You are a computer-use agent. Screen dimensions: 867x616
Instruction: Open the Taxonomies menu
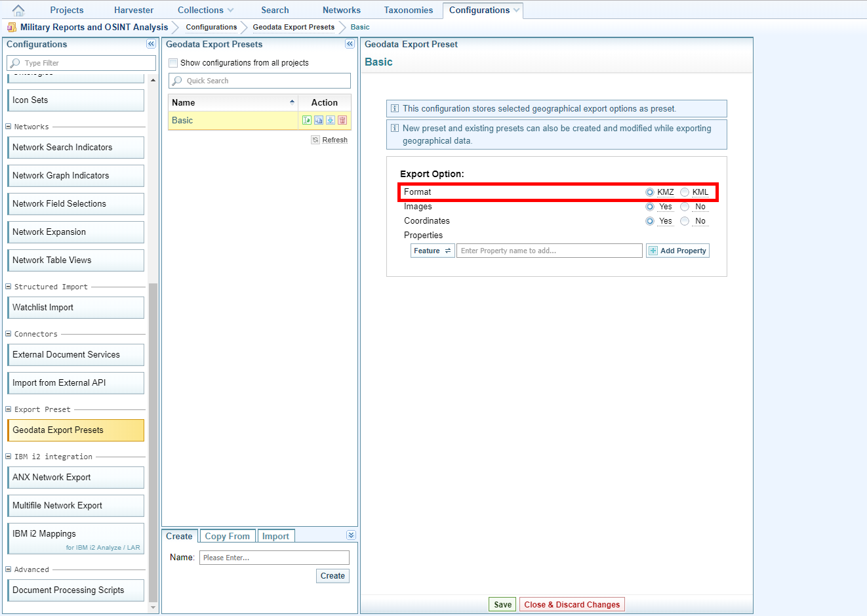pos(408,10)
